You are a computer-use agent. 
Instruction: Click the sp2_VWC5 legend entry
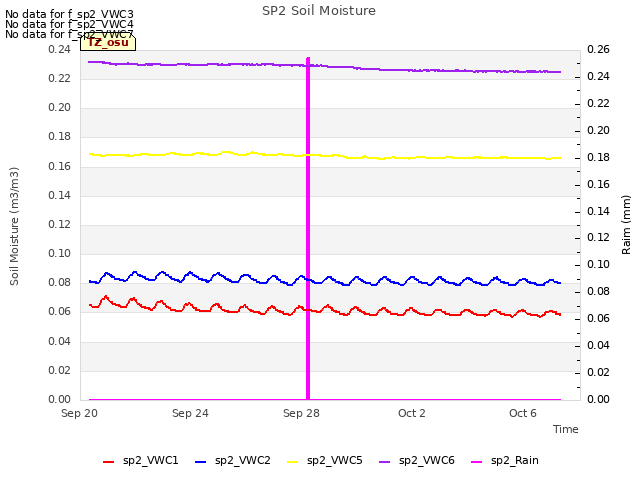click(324, 461)
